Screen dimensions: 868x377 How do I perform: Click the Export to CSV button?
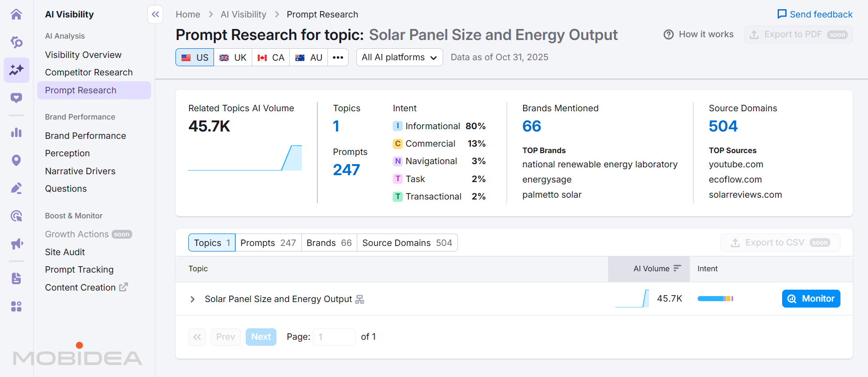[780, 243]
